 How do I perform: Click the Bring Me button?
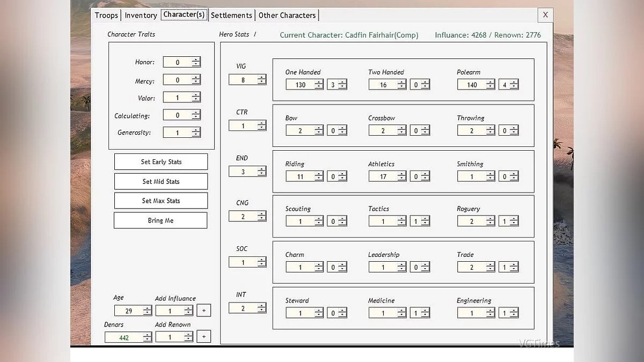point(160,220)
